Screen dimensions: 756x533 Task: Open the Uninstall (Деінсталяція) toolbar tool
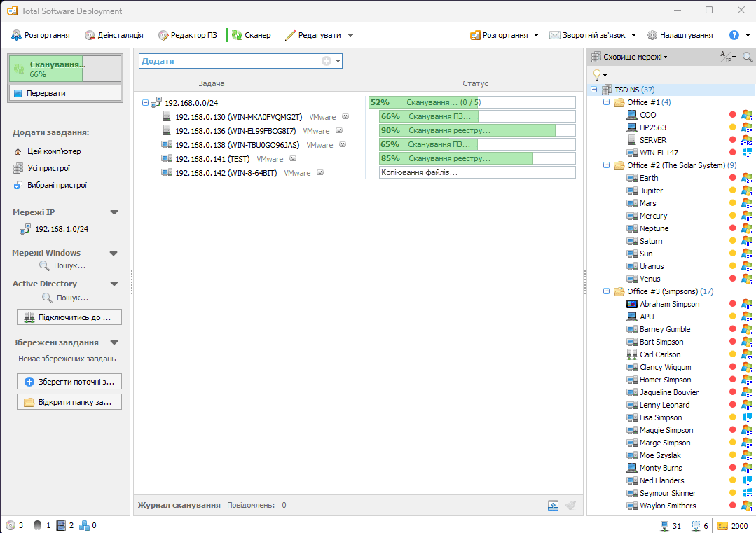point(114,35)
